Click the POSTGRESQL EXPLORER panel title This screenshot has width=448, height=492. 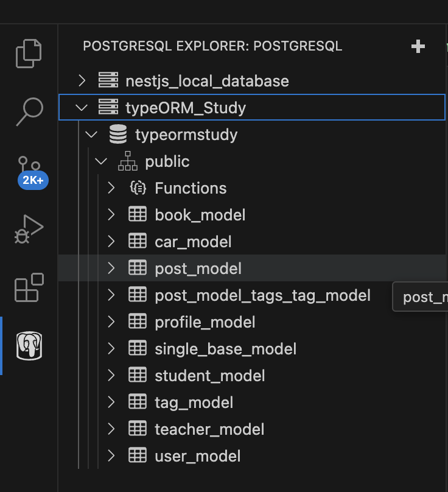click(212, 46)
